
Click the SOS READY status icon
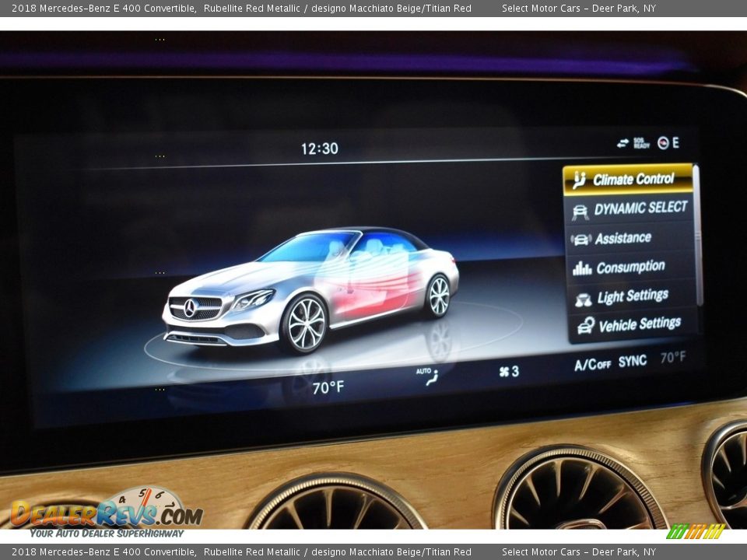click(641, 143)
